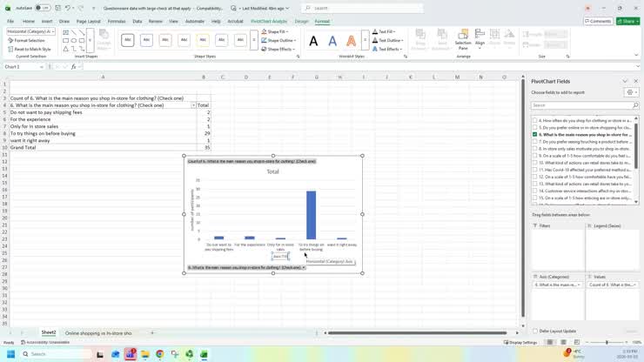Click Reset to Match Style
Image resolution: width=644 pixels, height=362 pixels.
tap(30, 49)
